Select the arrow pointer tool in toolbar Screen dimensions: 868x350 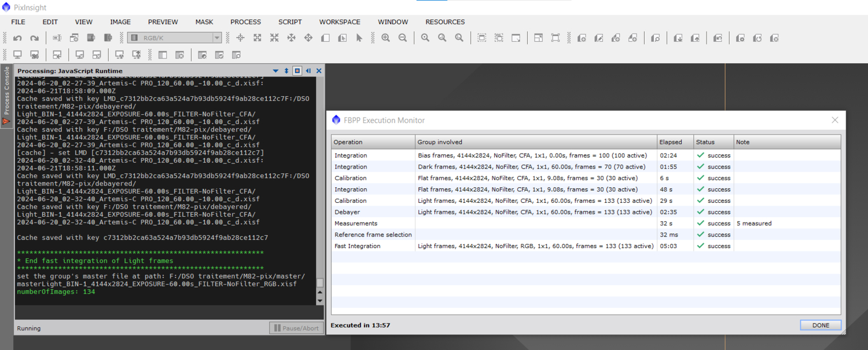tap(359, 38)
